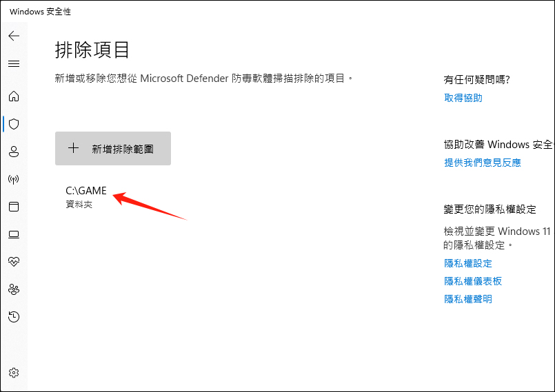Open Virus & threat protection shield icon
This screenshot has width=555, height=392.
tap(14, 124)
